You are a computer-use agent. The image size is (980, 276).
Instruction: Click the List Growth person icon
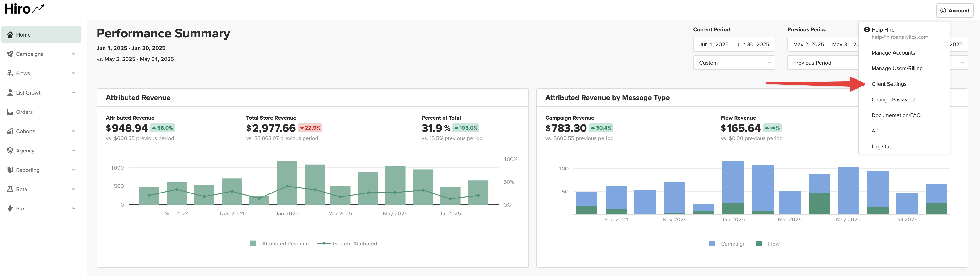click(x=10, y=92)
